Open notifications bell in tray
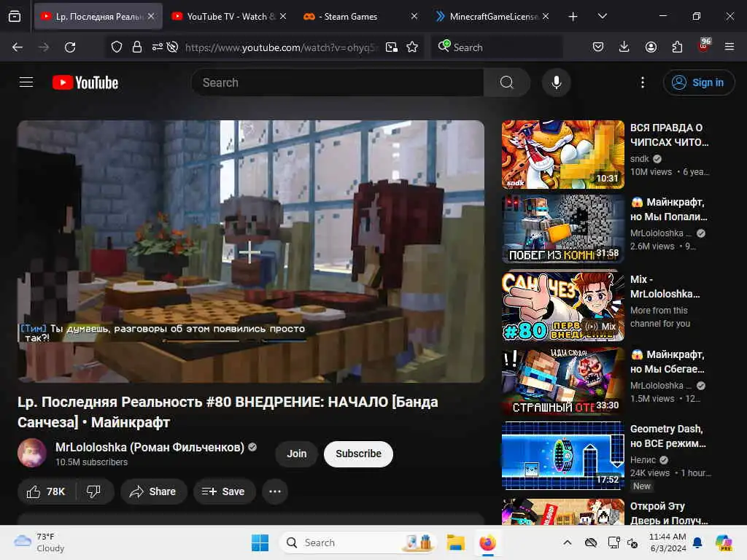The image size is (747, 560). (697, 542)
